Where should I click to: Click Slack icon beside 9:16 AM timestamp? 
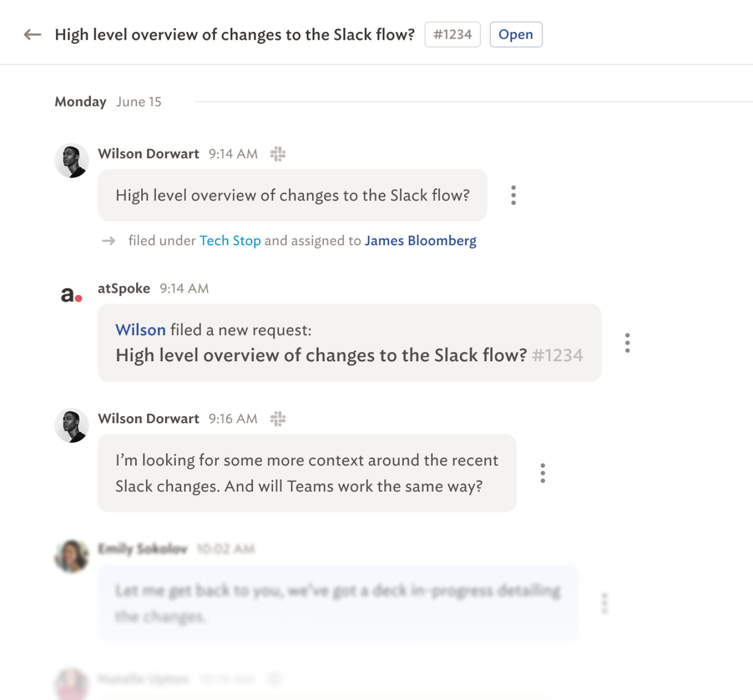pos(278,419)
